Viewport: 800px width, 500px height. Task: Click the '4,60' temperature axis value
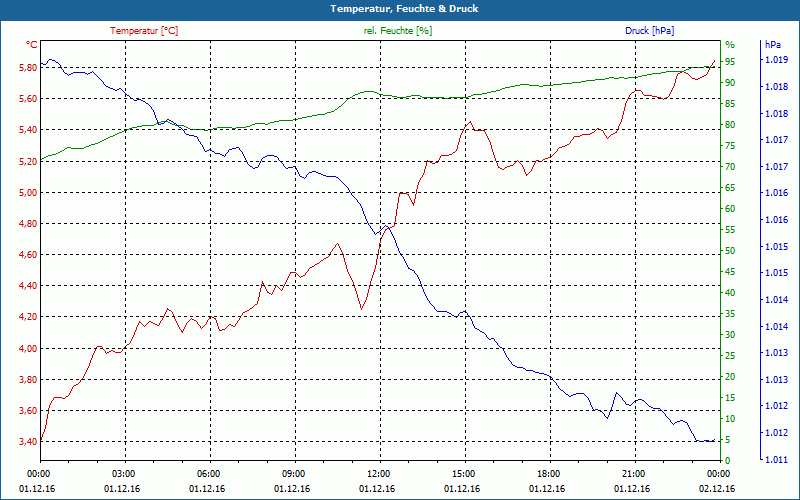[x=29, y=255]
